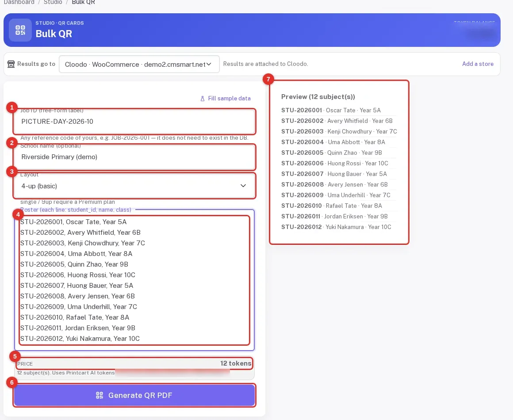Select preview row STU-2026007 · Huong Bauer
The height and width of the screenshot is (420, 513).
click(334, 174)
